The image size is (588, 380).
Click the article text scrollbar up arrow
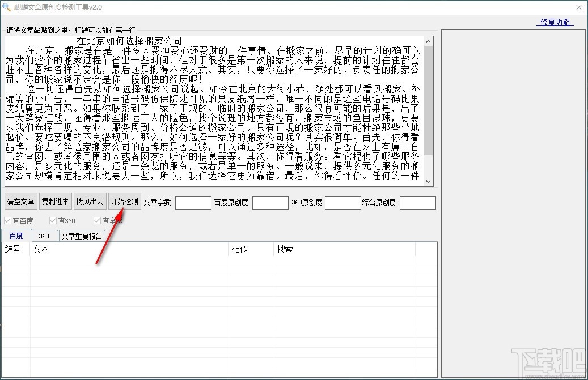pyautogui.click(x=429, y=41)
